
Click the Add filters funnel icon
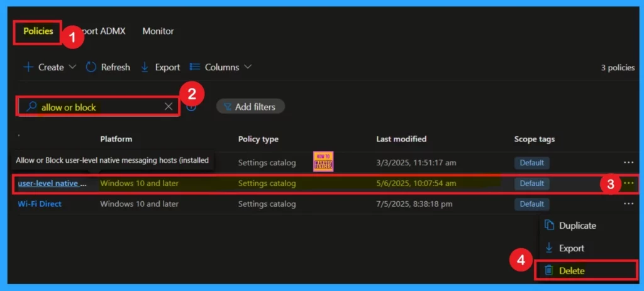point(227,107)
